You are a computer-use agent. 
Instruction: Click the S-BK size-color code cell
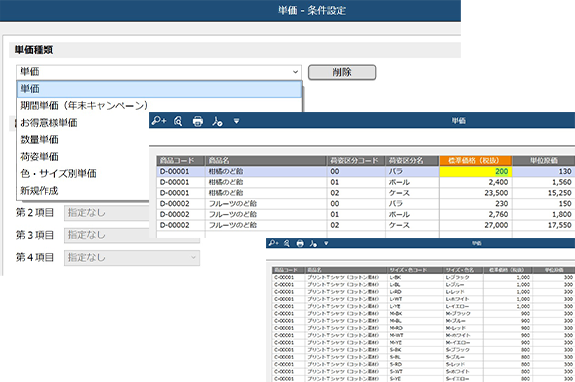(415, 350)
